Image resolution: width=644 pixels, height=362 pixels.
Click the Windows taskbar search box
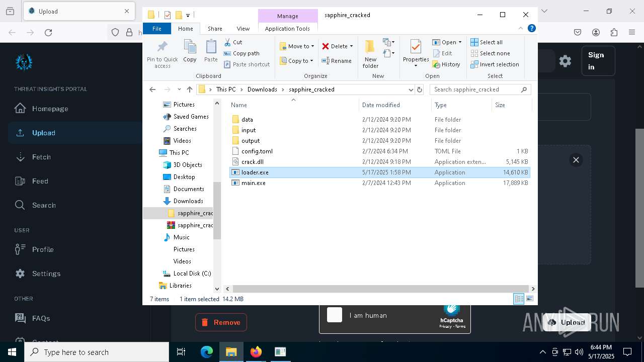(x=96, y=352)
